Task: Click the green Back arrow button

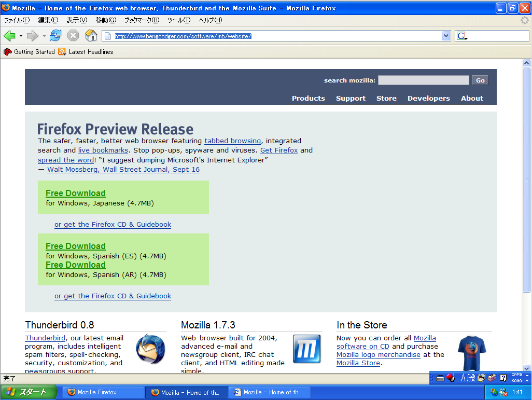Action: click(9, 36)
